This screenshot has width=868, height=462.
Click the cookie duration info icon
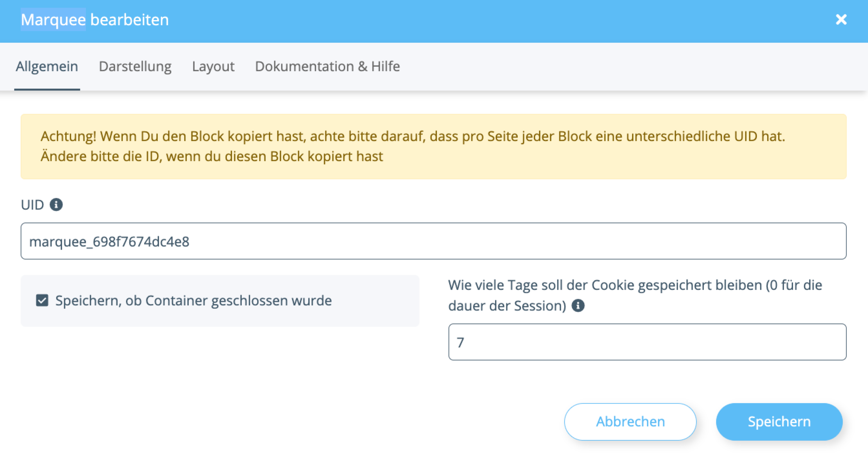click(x=578, y=306)
